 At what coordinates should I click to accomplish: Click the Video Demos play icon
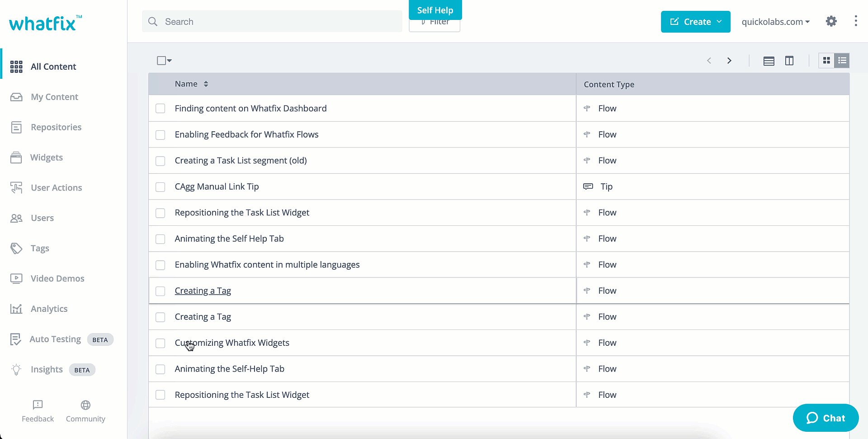(x=16, y=278)
